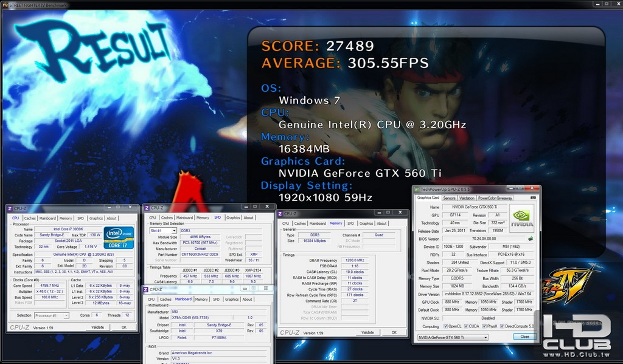Open Graphics tab in CPU-Z Memory window
The height and width of the screenshot is (364, 623).
[366, 224]
